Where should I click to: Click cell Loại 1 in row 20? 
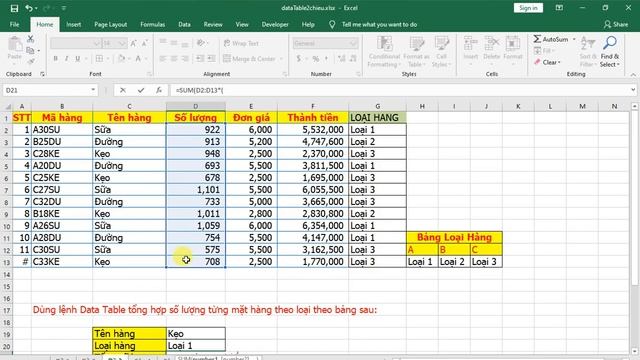point(196,346)
